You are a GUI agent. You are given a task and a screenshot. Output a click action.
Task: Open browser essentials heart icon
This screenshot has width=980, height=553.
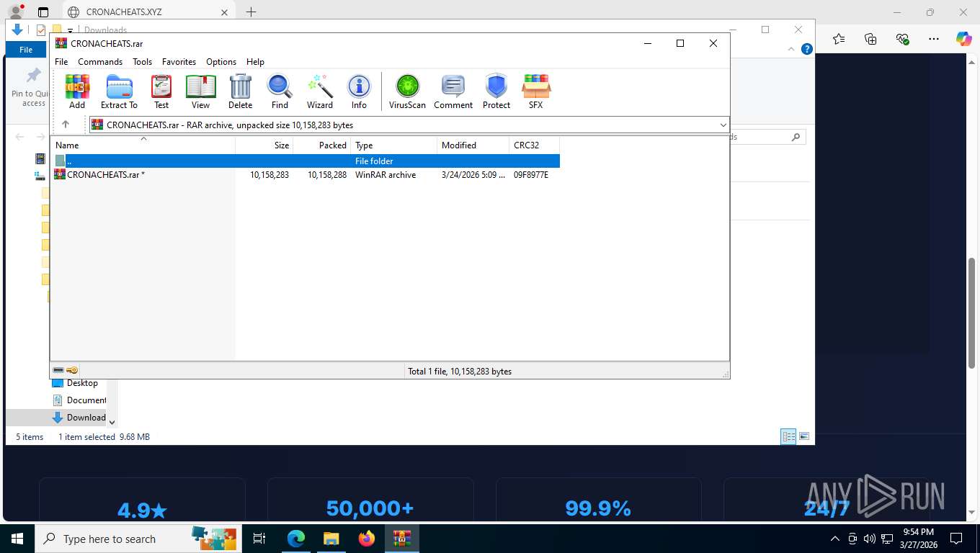tap(902, 39)
